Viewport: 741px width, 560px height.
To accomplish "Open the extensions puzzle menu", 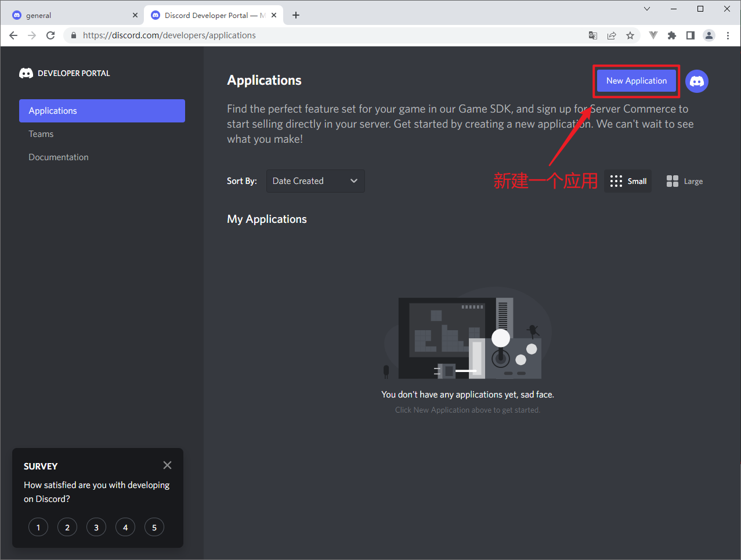I will [672, 35].
